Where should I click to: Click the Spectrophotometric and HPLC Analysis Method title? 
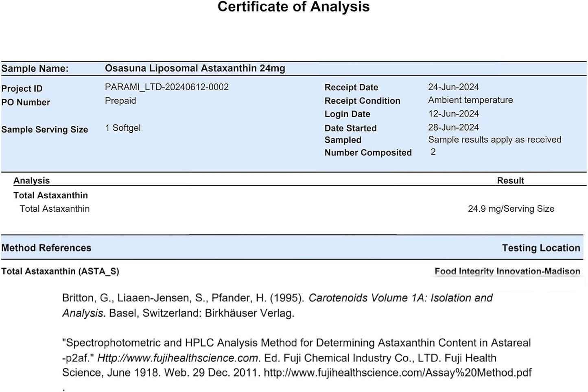(x=296, y=343)
